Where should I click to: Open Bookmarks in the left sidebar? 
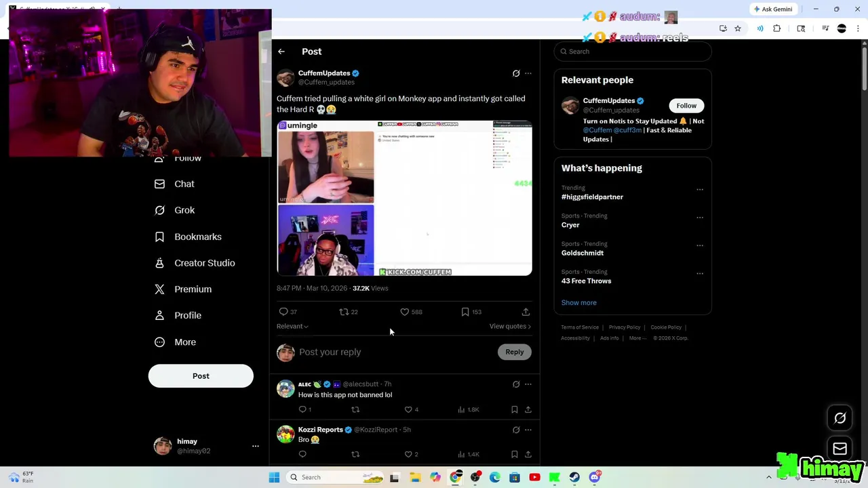click(188, 237)
